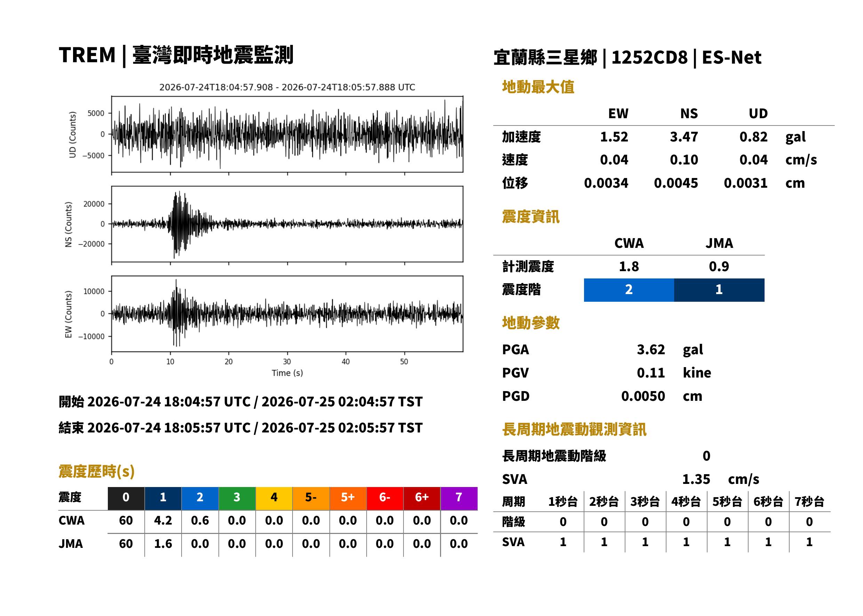This screenshot has height=616, width=863.
Task: Click the TREM title heading
Action: 176,55
